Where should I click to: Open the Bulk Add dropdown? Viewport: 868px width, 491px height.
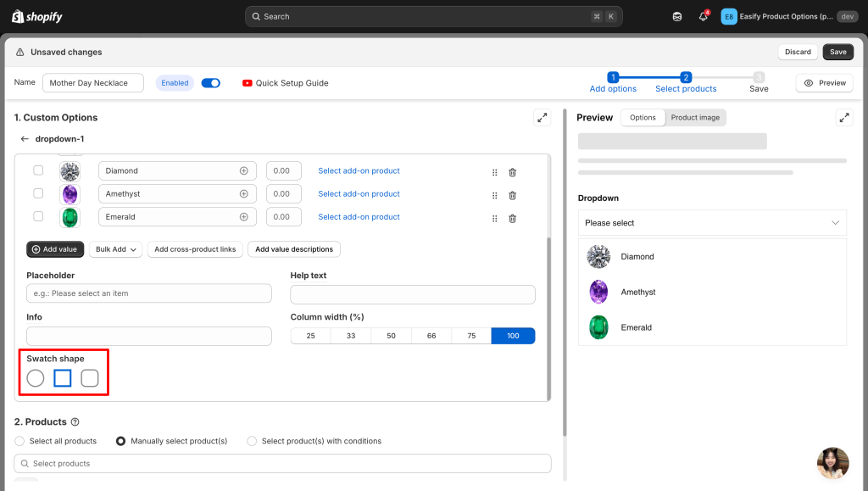click(116, 249)
